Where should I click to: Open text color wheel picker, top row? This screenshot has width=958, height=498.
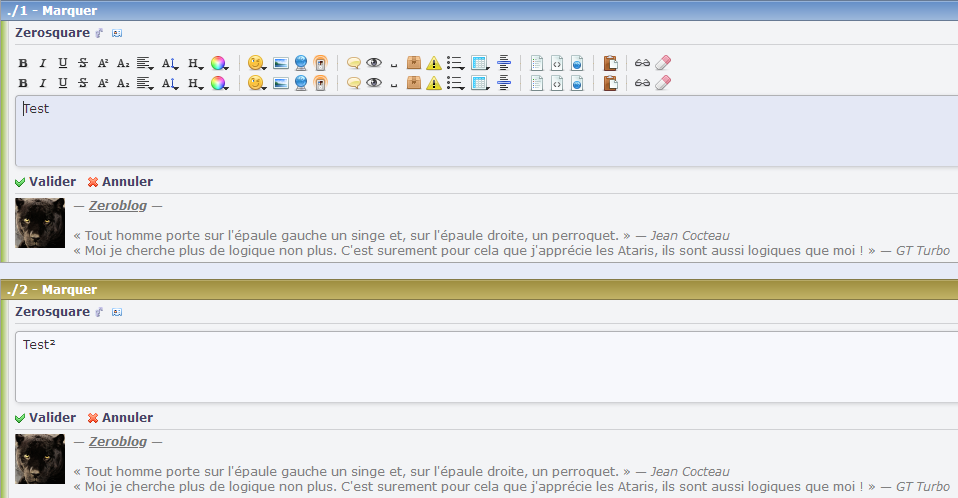pos(219,63)
